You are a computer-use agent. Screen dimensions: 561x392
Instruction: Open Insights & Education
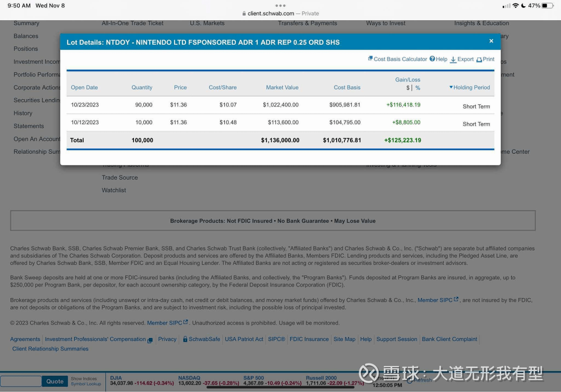(x=482, y=23)
